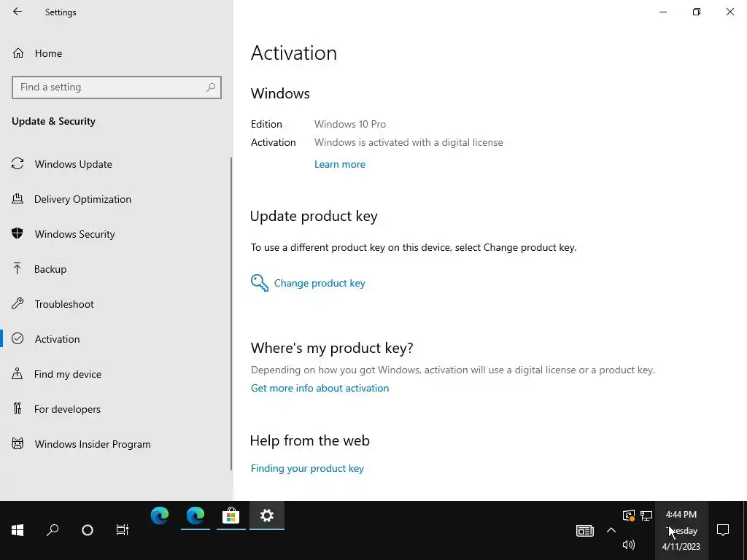
Task: Click the Backup upward arrow icon
Action: click(18, 268)
